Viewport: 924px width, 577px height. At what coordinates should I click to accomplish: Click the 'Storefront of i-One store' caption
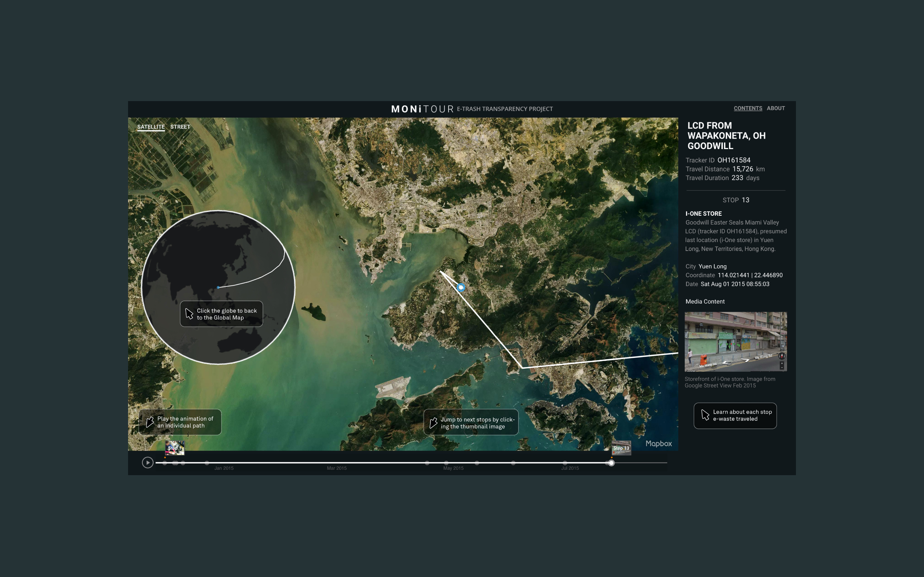click(x=730, y=382)
